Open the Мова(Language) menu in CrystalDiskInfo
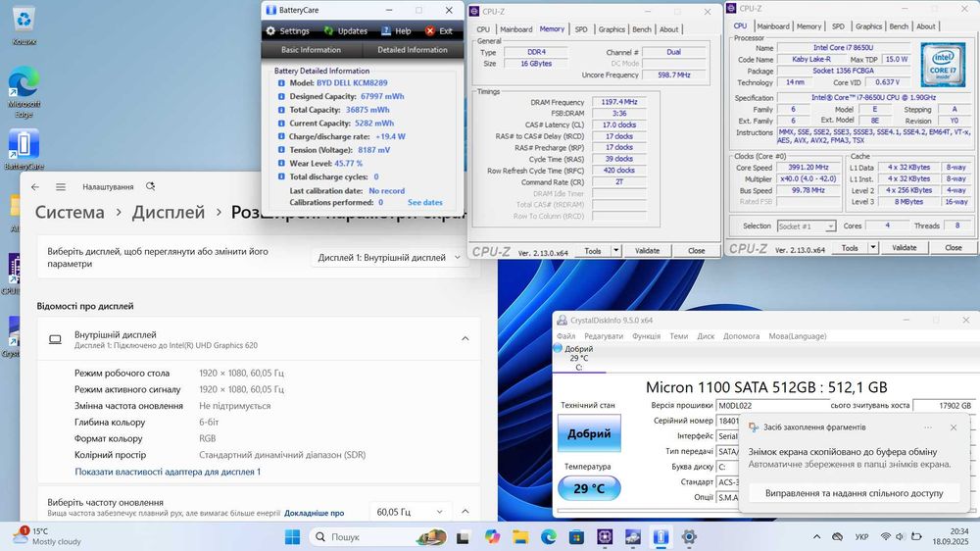Image resolution: width=980 pixels, height=551 pixels. [797, 336]
